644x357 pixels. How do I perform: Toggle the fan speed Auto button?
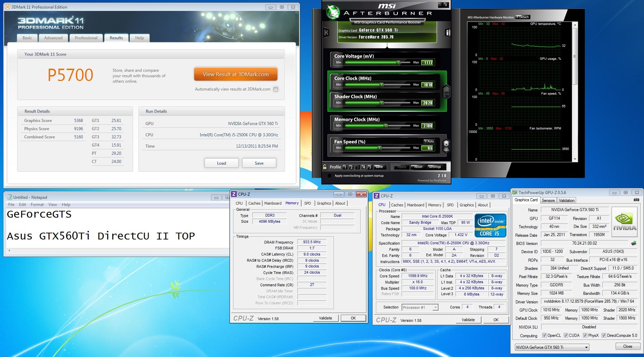click(429, 141)
